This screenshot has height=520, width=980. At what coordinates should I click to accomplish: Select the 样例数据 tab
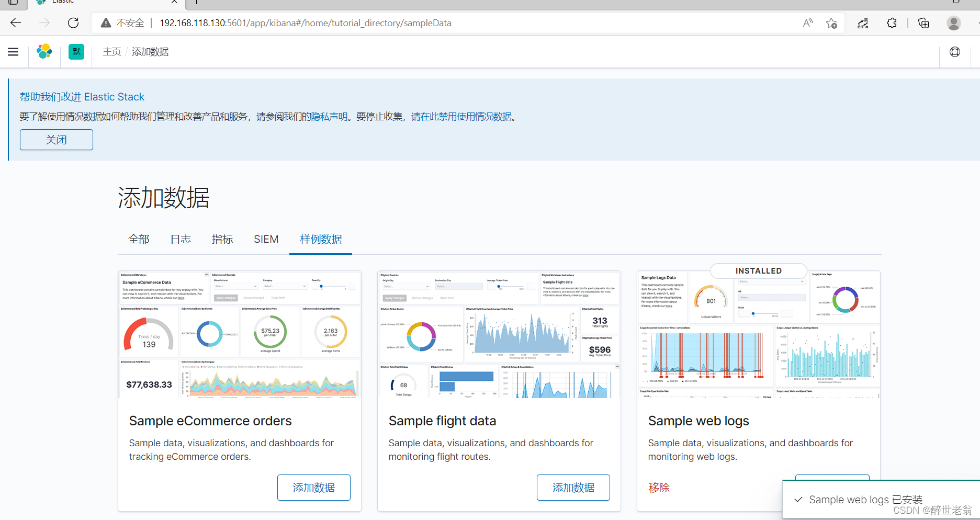(x=321, y=239)
